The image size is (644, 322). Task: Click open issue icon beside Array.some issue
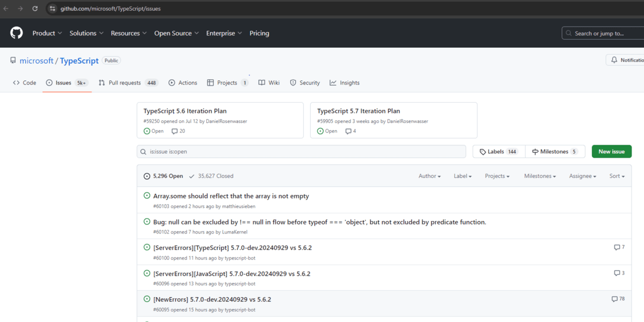coord(147,196)
